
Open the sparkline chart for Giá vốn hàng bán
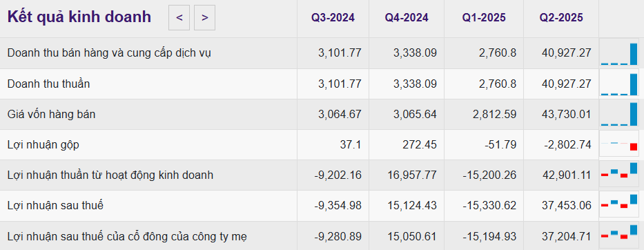point(619,115)
